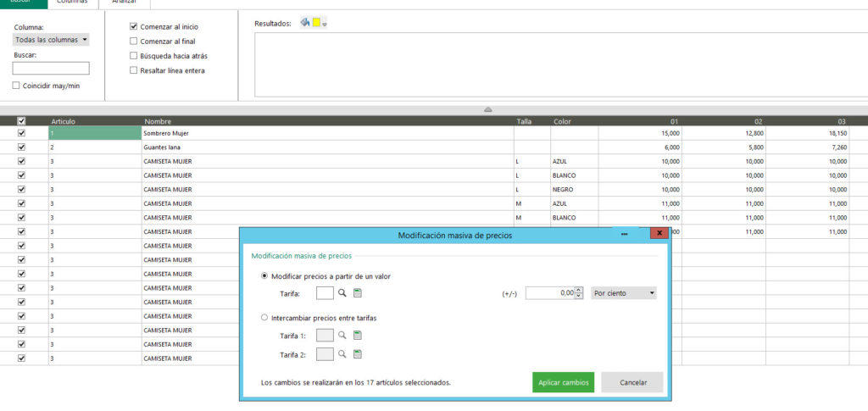Screen dimensions: 868x411
Task: Click the magnifier icon next to Tarifa
Action: point(342,293)
